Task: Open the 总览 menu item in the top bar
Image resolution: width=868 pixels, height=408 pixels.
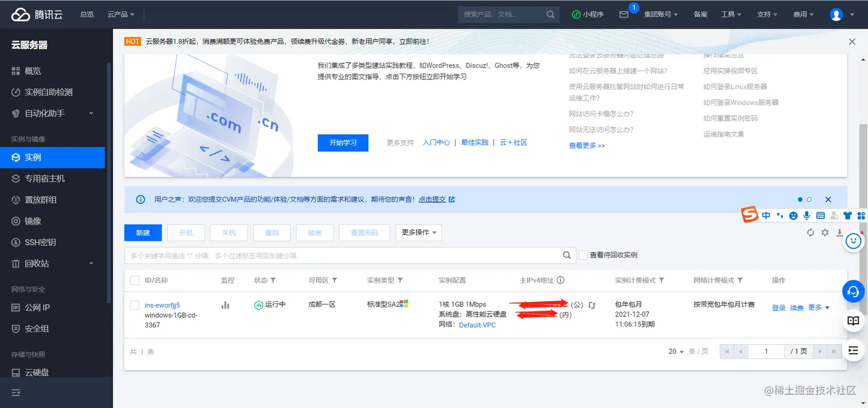Action: pos(87,14)
